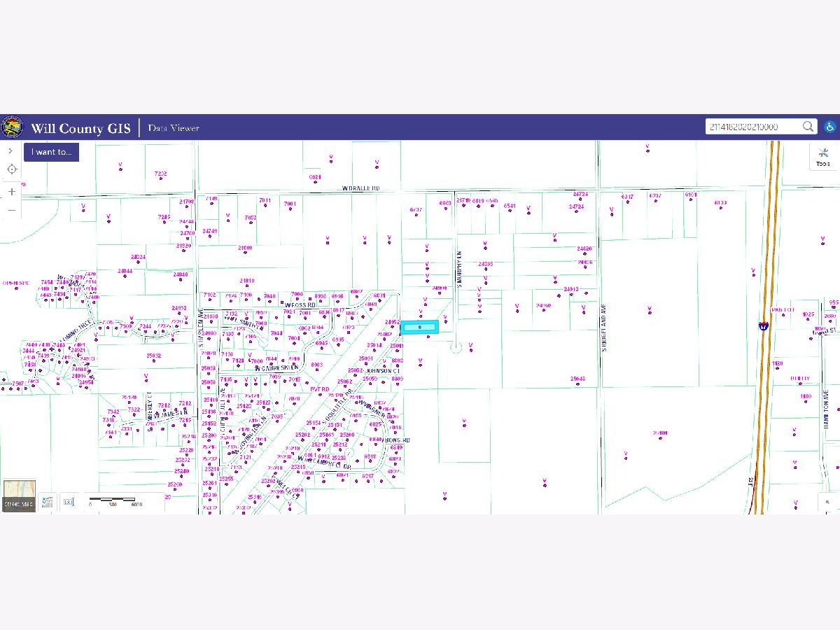This screenshot has height=630, width=840.
Task: Expand the bottom-right overview map arrow
Action: pos(828,501)
